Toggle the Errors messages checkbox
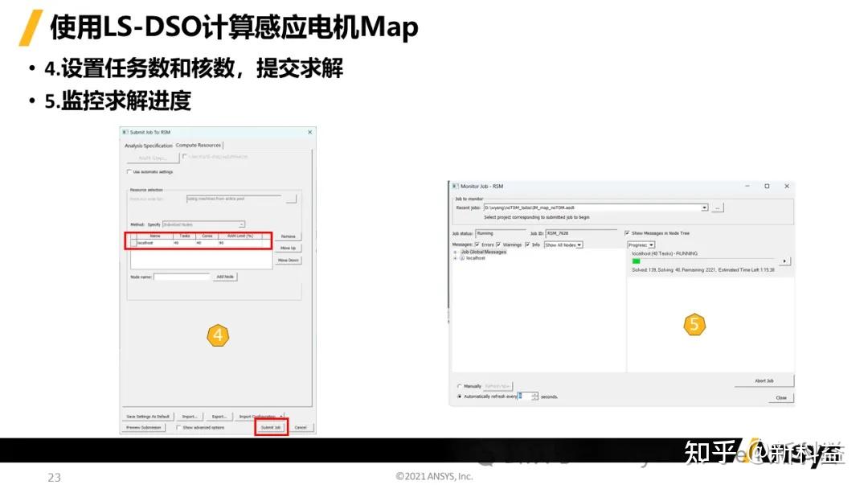This screenshot has width=868, height=489. point(477,244)
